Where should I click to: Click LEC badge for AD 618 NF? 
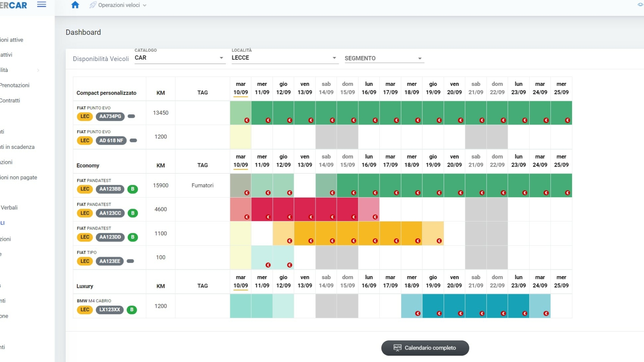pos(85,140)
